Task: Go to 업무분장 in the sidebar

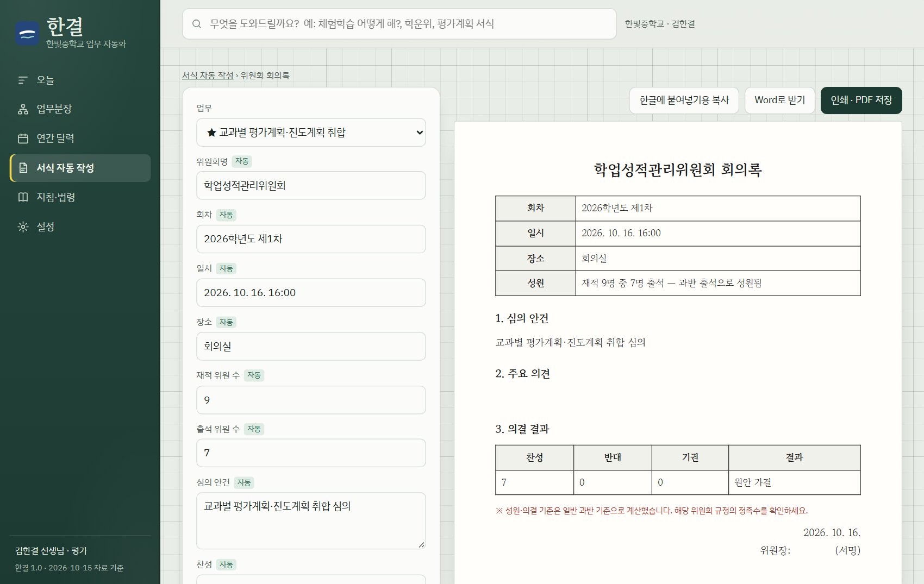Action: click(x=80, y=109)
